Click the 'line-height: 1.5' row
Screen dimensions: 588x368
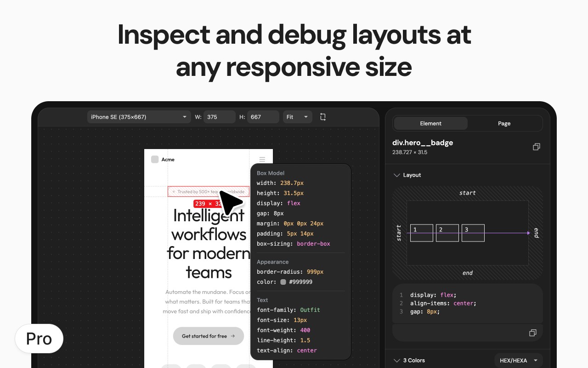[283, 340]
